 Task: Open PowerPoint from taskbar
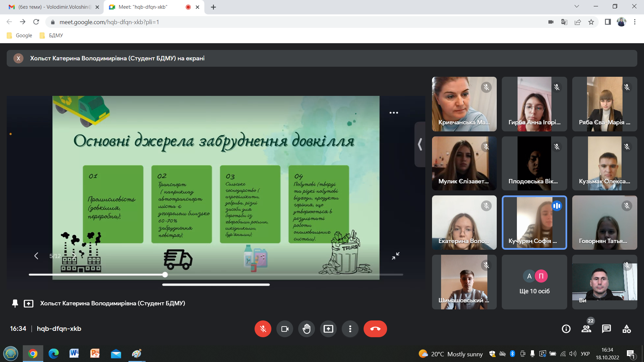(x=95, y=354)
